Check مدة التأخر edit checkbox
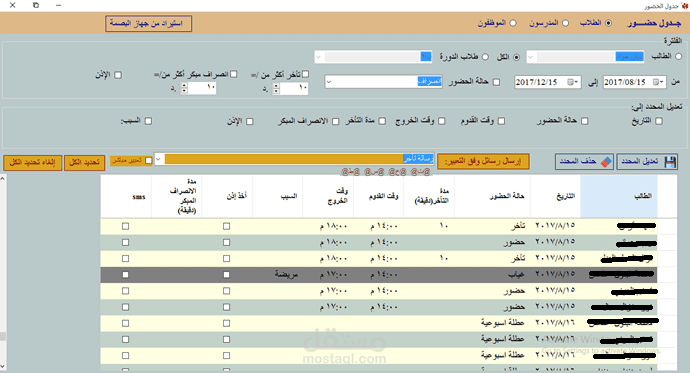This screenshot has width=690, height=373. coord(382,121)
